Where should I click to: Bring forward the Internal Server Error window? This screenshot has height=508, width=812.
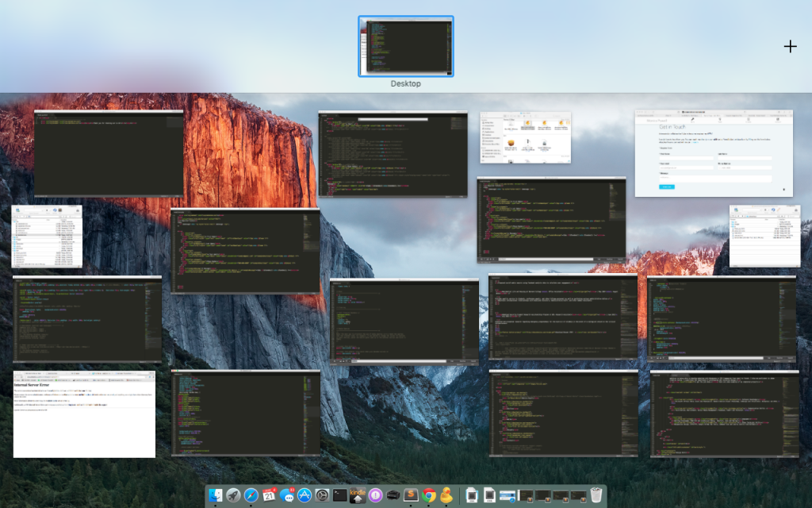pos(84,414)
